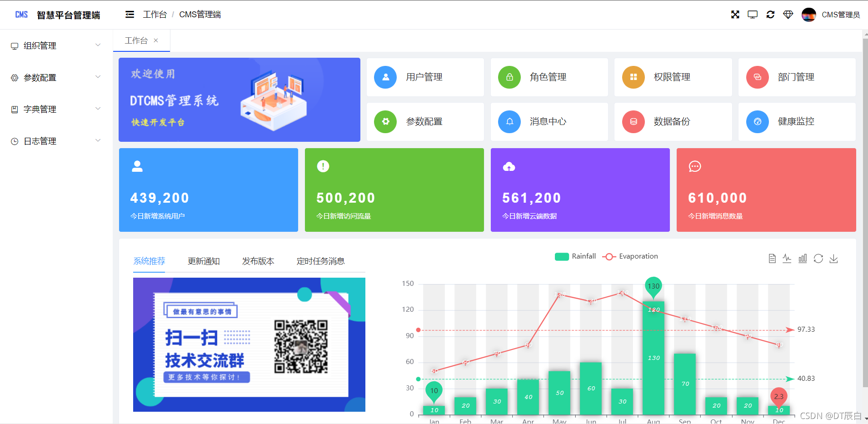Toggle sidebar collapse hamburger icon

point(130,15)
